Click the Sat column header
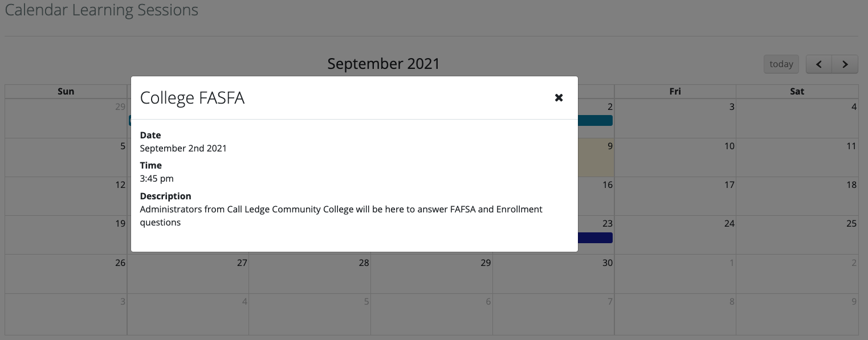Image resolution: width=868 pixels, height=340 pixels. (x=797, y=91)
